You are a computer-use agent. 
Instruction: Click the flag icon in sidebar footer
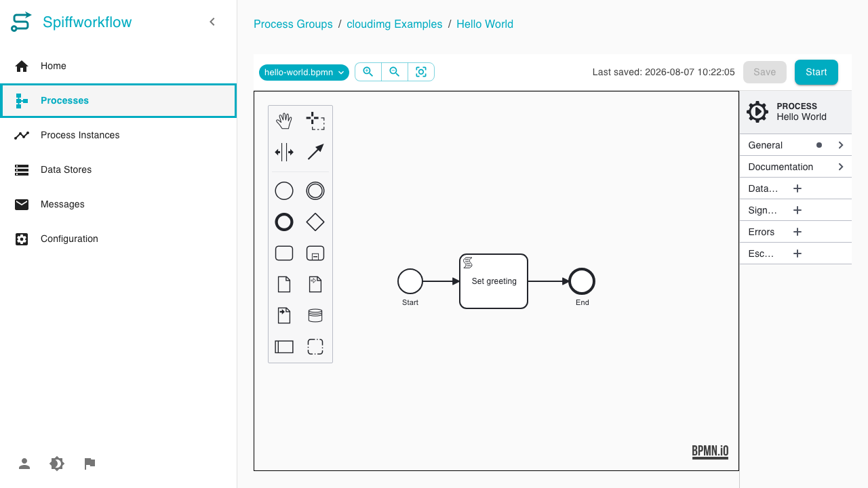90,464
